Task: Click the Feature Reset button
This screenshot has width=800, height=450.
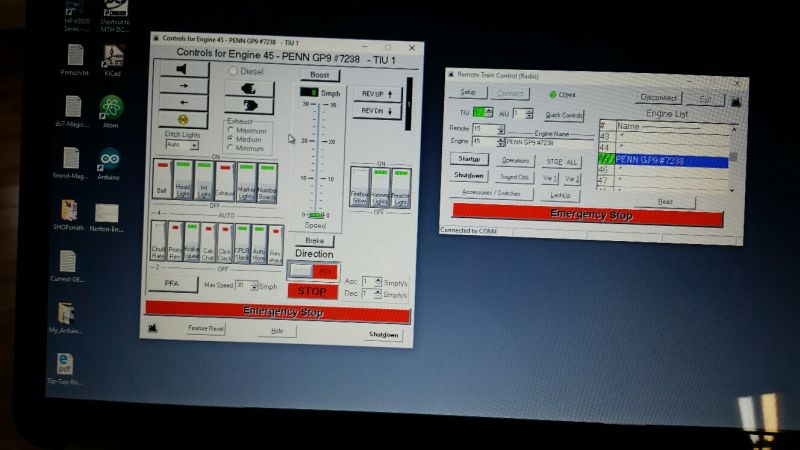Action: coord(206,328)
